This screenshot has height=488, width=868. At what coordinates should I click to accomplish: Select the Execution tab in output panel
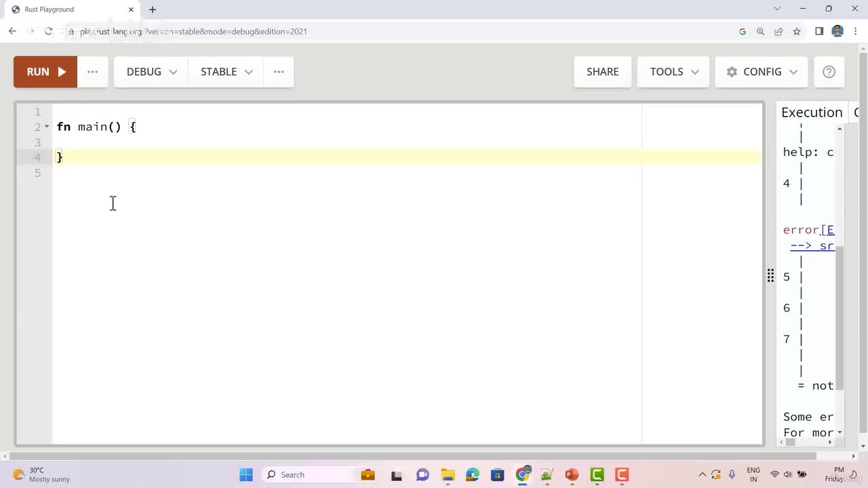tap(812, 113)
